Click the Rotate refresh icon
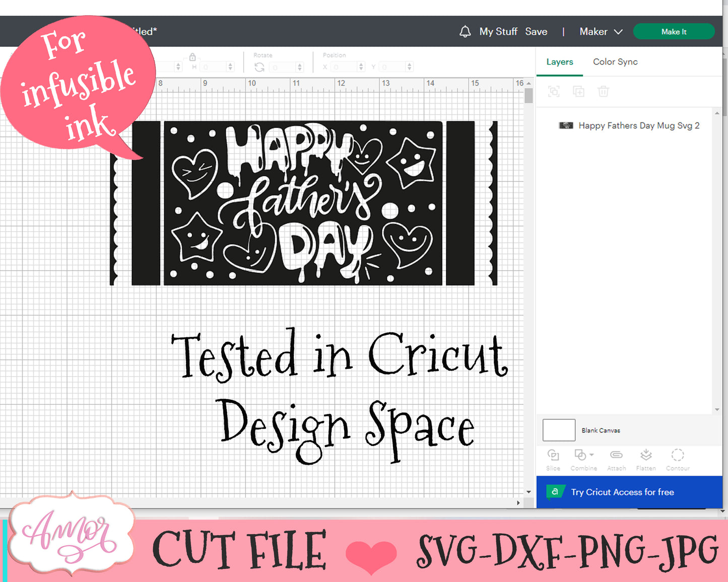The width and height of the screenshot is (728, 582). [259, 66]
